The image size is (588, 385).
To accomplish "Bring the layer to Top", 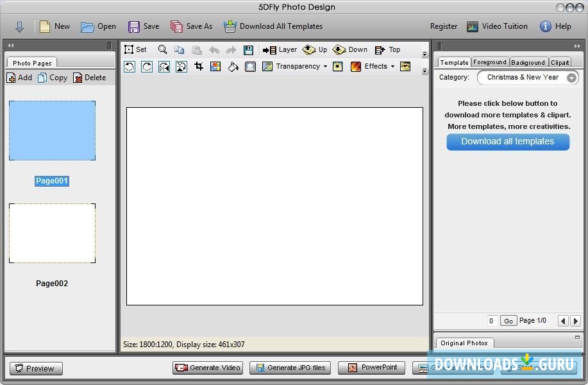I will (387, 49).
